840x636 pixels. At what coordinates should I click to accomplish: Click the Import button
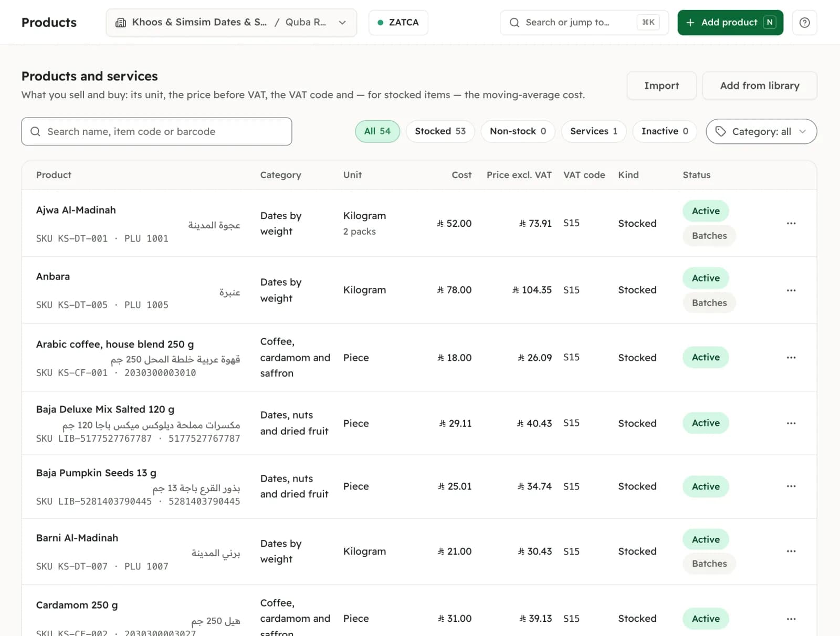click(x=661, y=86)
